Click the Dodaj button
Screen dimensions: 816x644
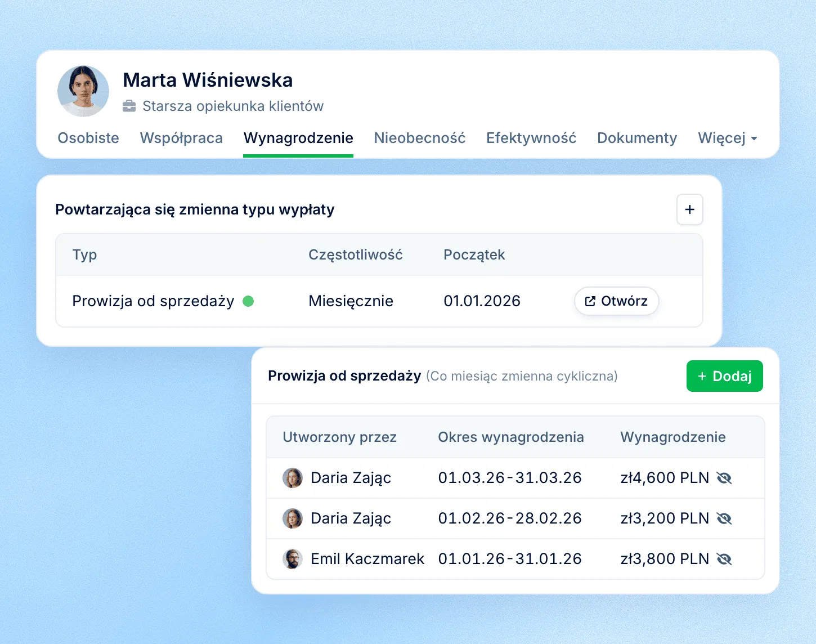tap(725, 376)
